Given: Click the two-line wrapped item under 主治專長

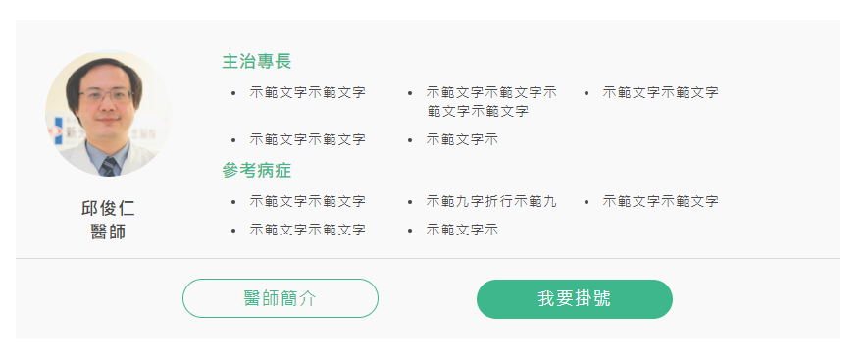Looking at the screenshot, I should coord(491,101).
